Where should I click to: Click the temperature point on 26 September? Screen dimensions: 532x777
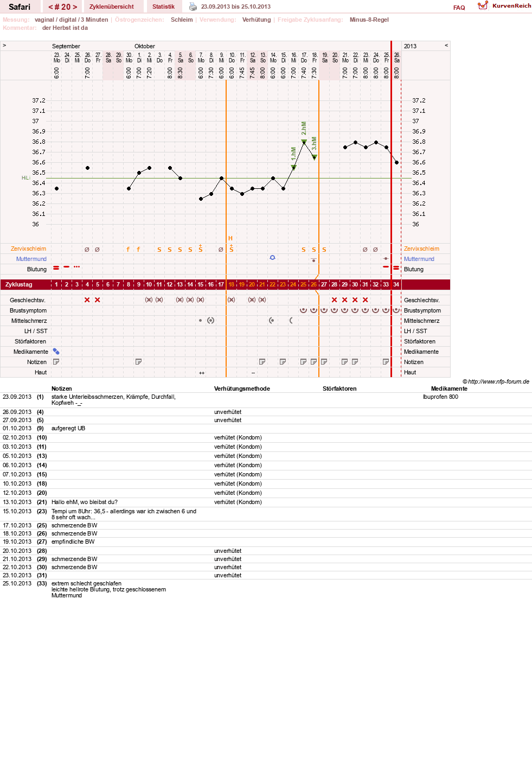point(87,168)
